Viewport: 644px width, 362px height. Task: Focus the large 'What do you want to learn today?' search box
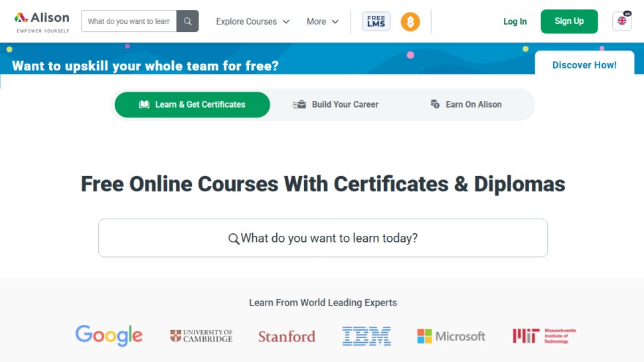click(323, 238)
